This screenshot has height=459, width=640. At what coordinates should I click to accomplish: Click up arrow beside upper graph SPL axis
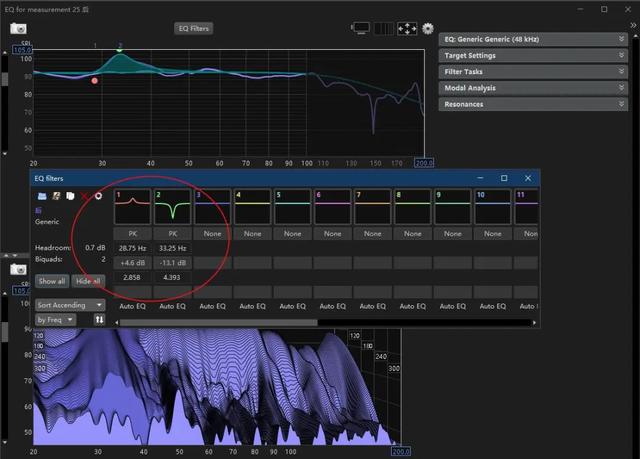click(x=5, y=53)
